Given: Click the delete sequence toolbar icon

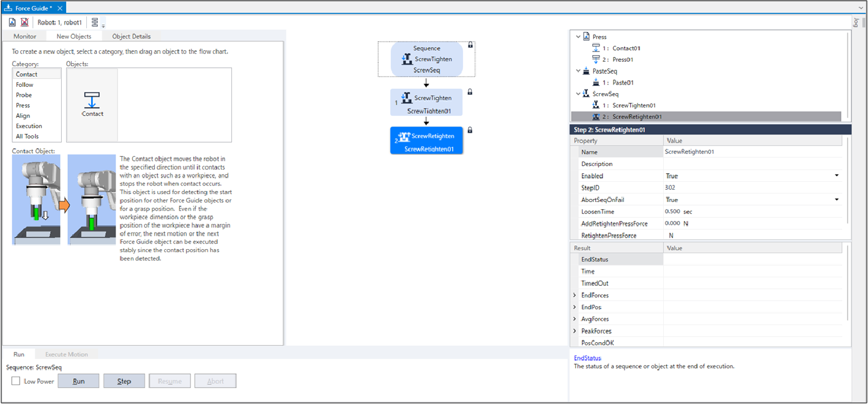Looking at the screenshot, I should [24, 22].
